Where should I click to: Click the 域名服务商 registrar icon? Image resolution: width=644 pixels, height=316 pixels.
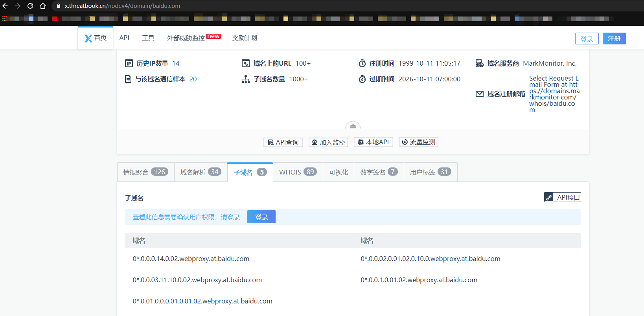[480, 63]
